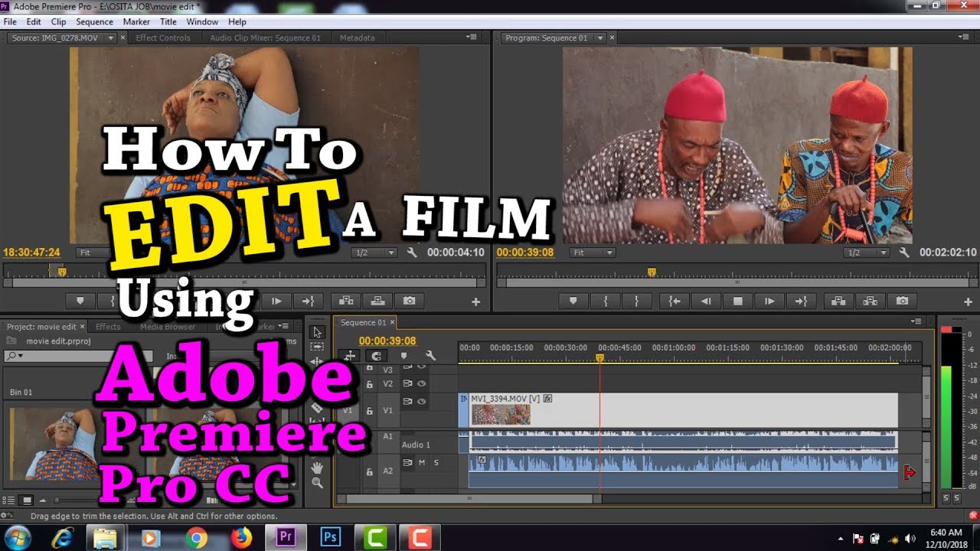Open the Marker menu
980x551 pixels.
pyautogui.click(x=136, y=21)
